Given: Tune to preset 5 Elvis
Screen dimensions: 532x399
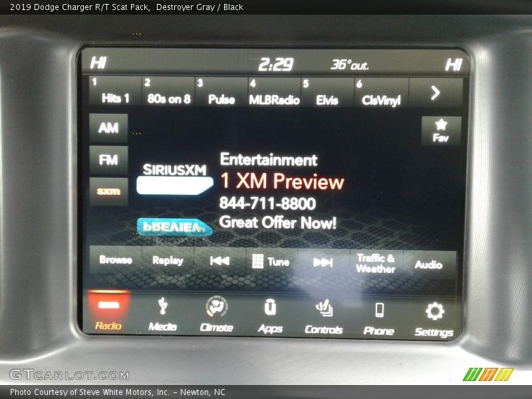Looking at the screenshot, I should 327,93.
